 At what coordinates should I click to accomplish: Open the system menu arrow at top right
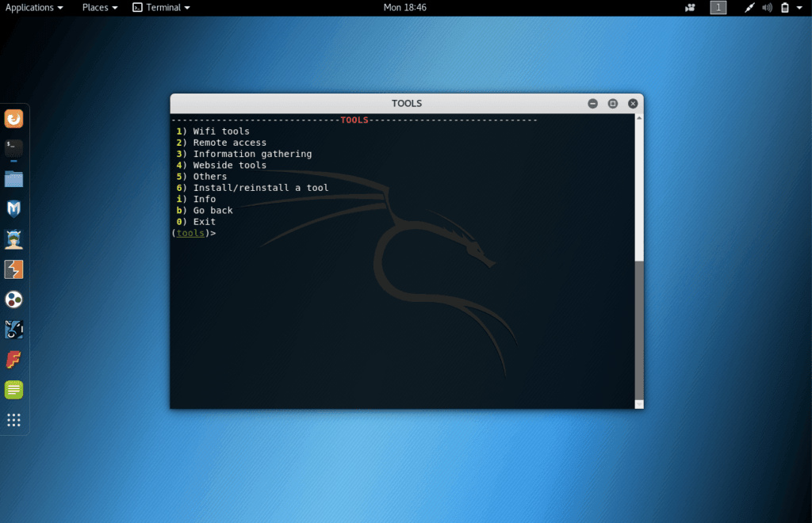(x=800, y=8)
